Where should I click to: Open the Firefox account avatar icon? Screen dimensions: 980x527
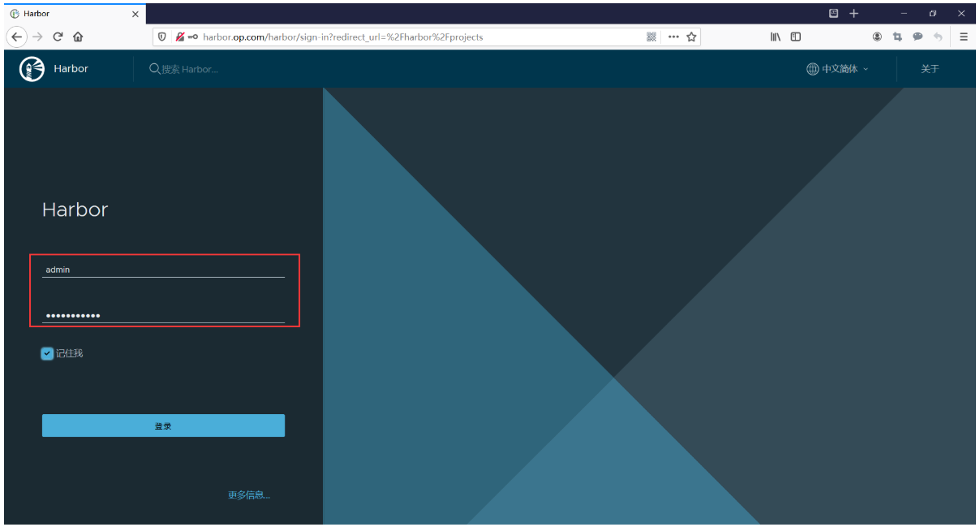(877, 37)
